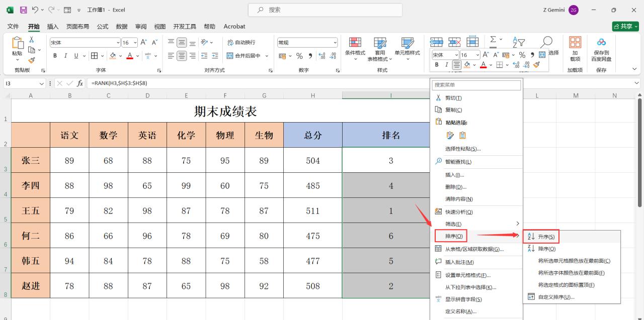Toggle Bold in the mini toolbar

[x=437, y=65]
